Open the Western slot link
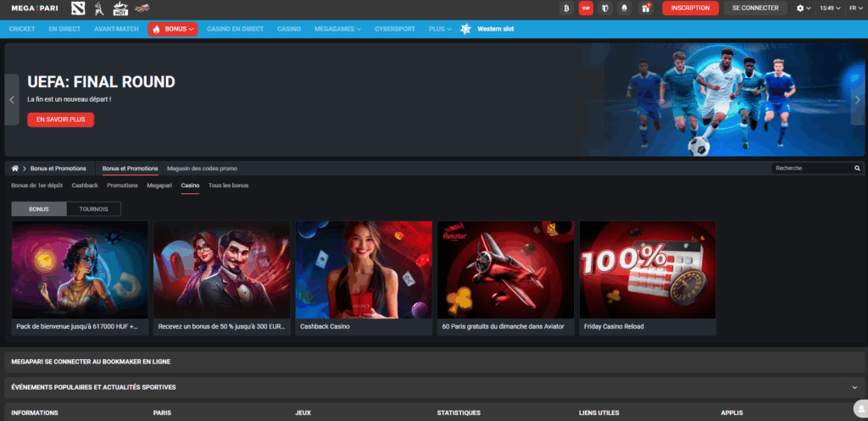This screenshot has width=868, height=421. [495, 30]
